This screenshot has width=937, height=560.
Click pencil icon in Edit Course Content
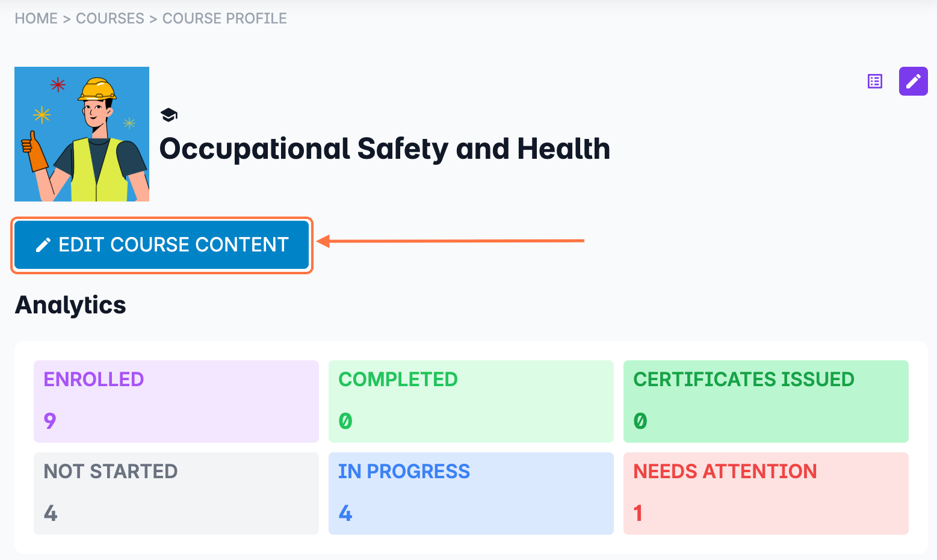point(43,245)
